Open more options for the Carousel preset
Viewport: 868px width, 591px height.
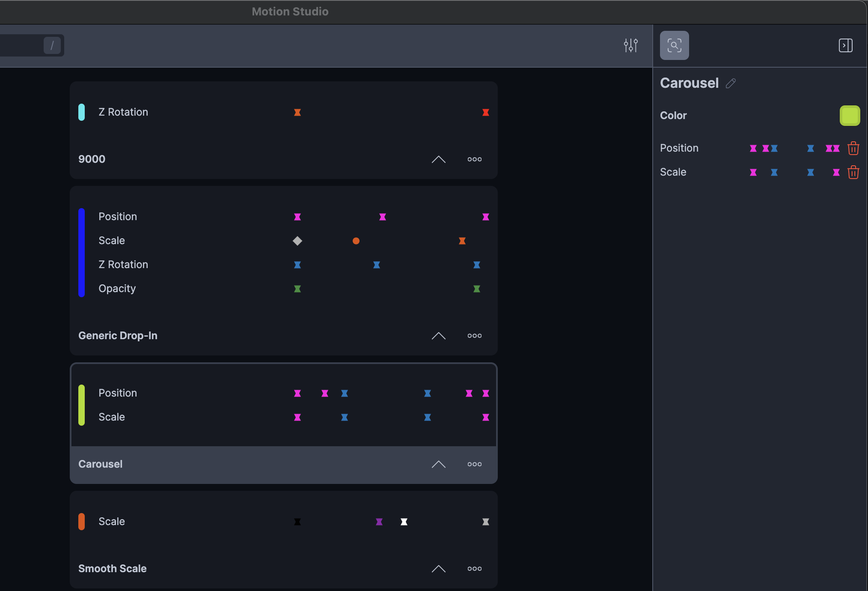[474, 464]
